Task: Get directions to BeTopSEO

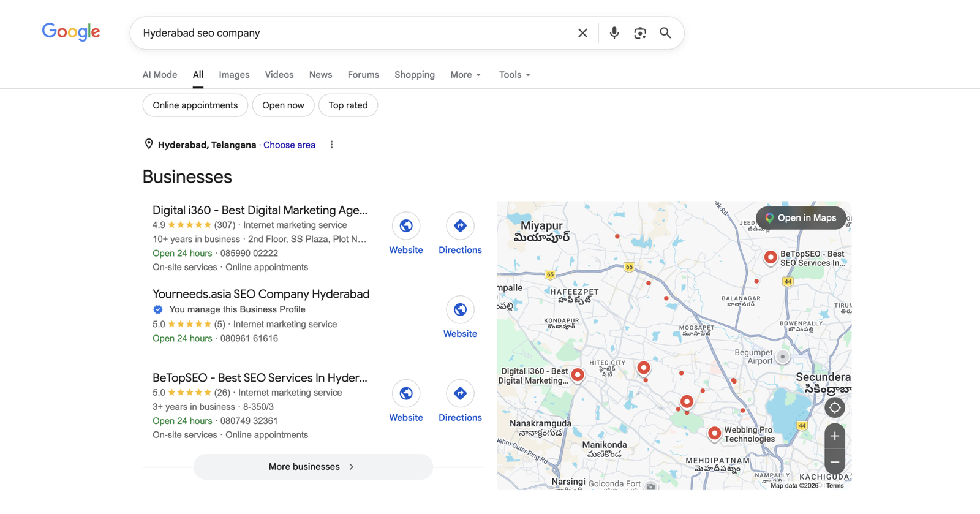Action: 460,393
